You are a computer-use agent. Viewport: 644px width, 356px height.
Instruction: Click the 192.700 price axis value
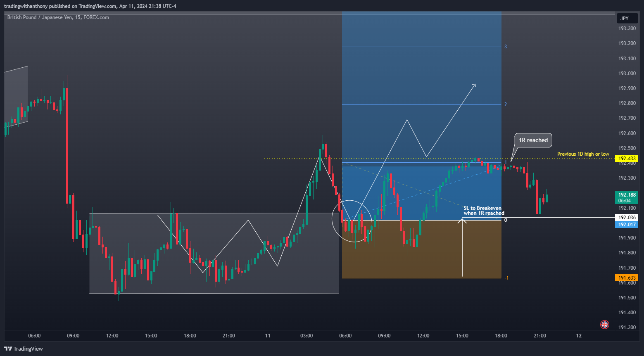[x=627, y=118]
